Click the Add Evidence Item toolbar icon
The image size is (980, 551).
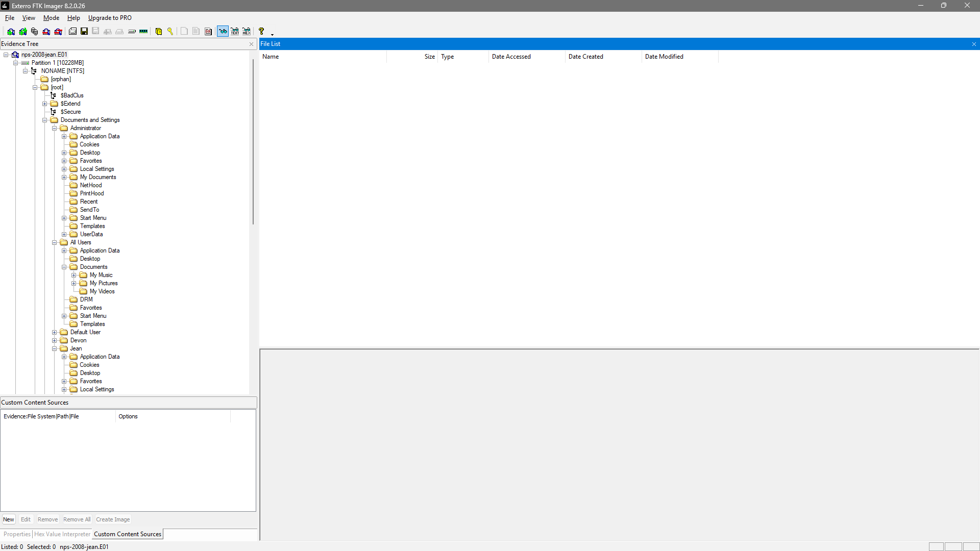(11, 32)
